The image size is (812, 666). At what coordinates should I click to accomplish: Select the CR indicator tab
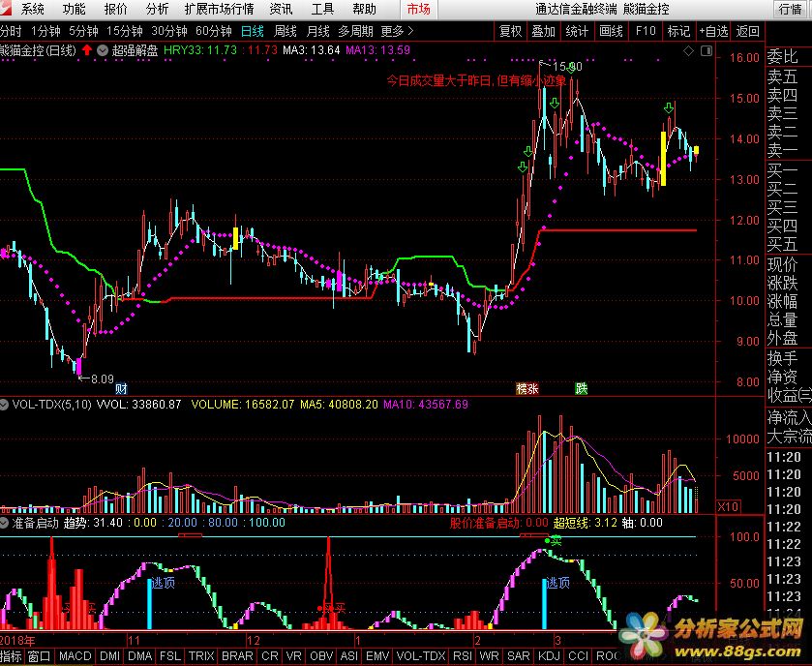[x=269, y=656]
